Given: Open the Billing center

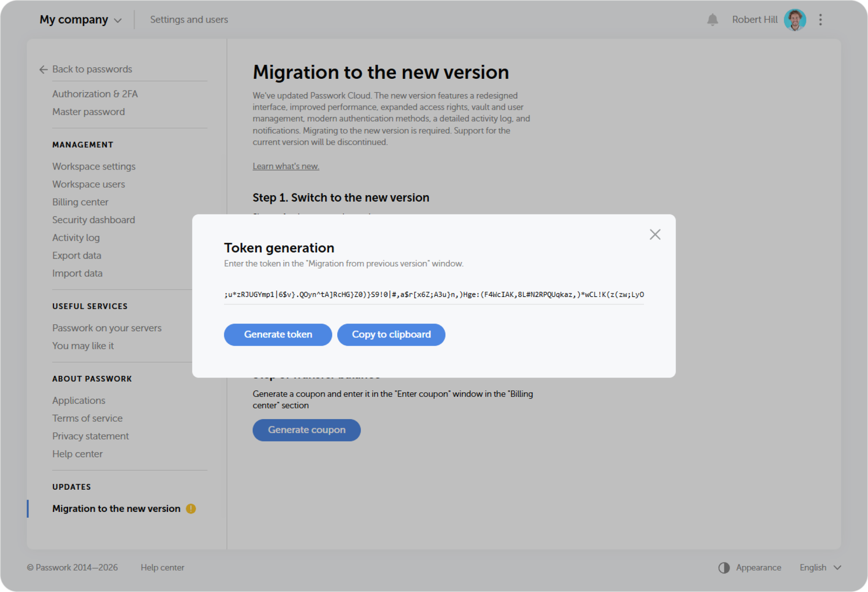Looking at the screenshot, I should [80, 202].
